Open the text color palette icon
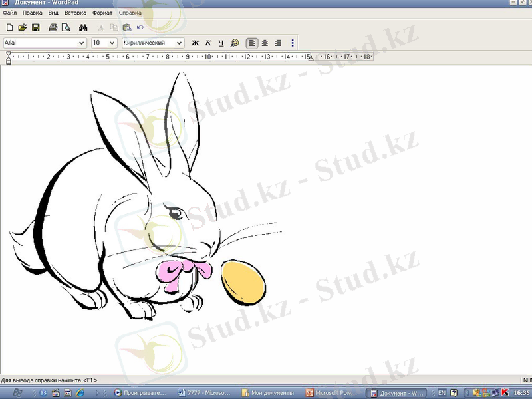This screenshot has height=399, width=532. click(x=235, y=43)
